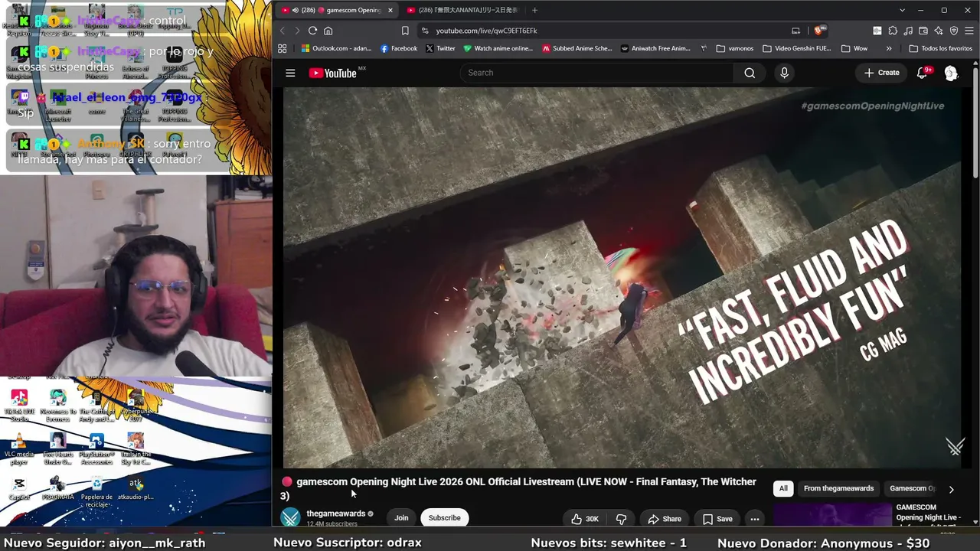Open the tab search dropdown arrow
The image size is (980, 551).
(902, 10)
